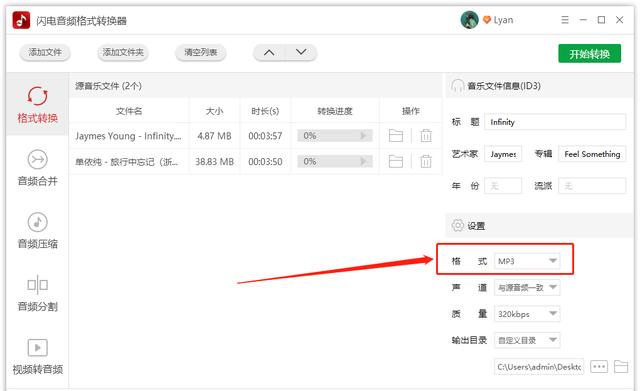Move selected file down with down arrow
This screenshot has height=391, width=640.
point(301,53)
